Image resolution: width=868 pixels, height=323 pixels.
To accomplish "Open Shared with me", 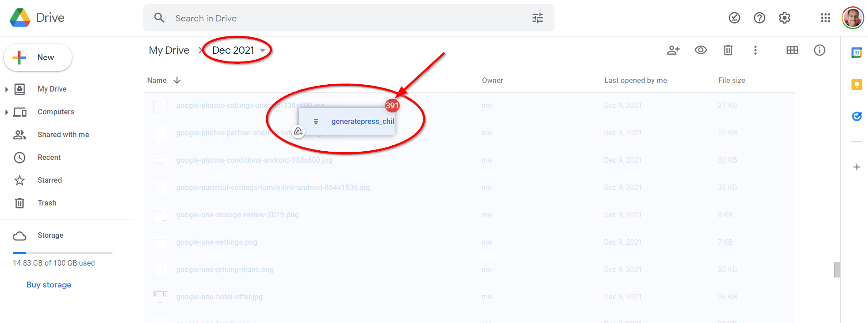I will point(63,135).
